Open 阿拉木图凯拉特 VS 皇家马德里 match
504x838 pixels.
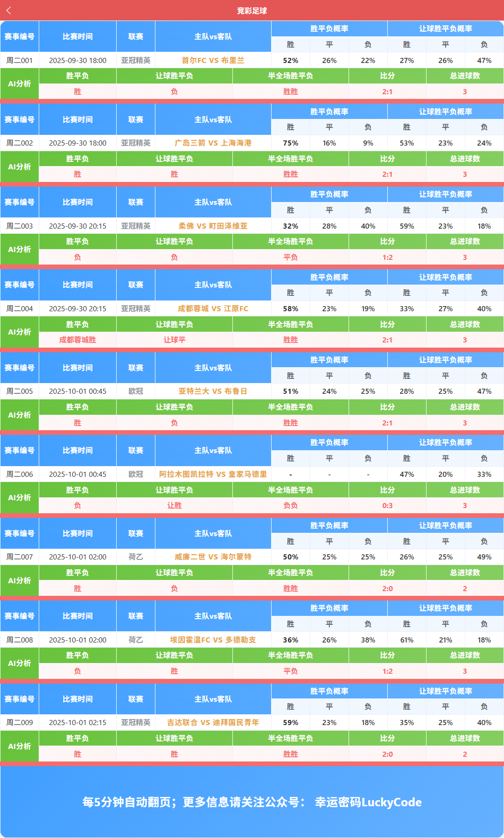[x=213, y=474]
